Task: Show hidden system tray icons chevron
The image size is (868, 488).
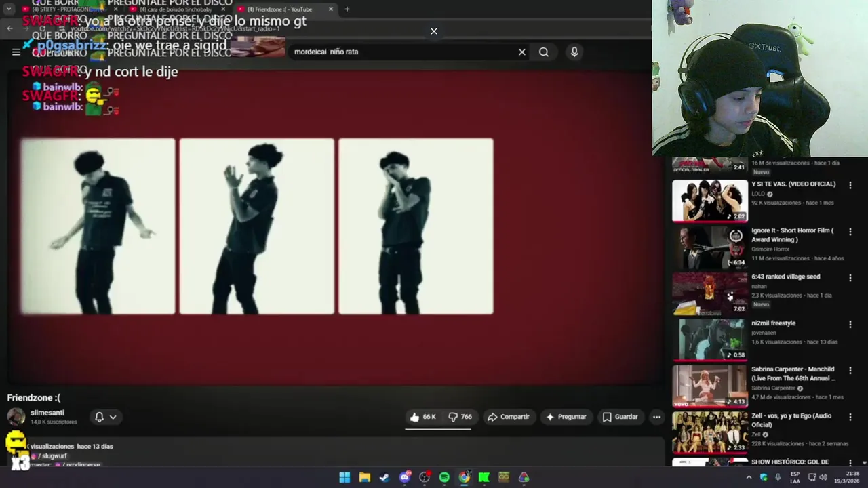Action: 749,477
